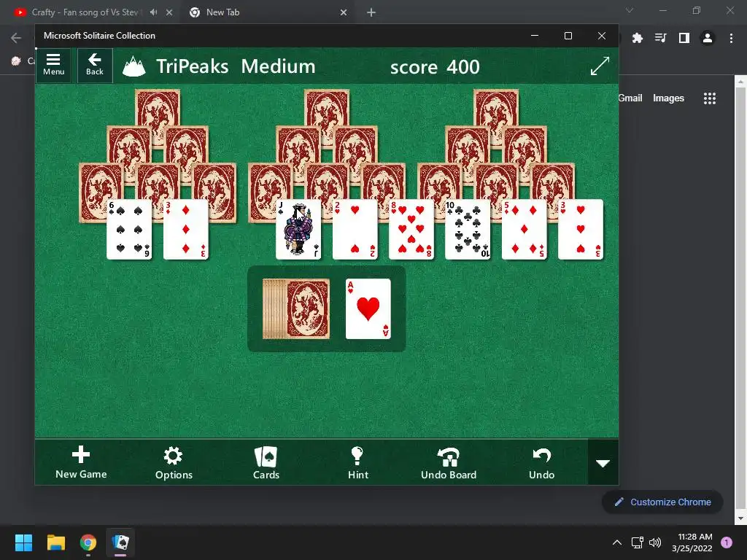Play the 3 of diamonds card
Viewport: 747px width, 560px height.
pyautogui.click(x=186, y=229)
